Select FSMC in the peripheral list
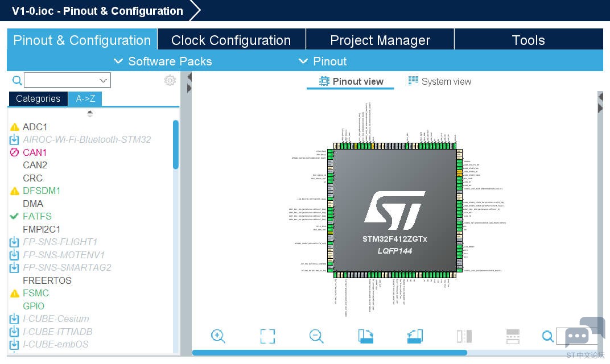The height and width of the screenshot is (364, 610). (x=36, y=293)
